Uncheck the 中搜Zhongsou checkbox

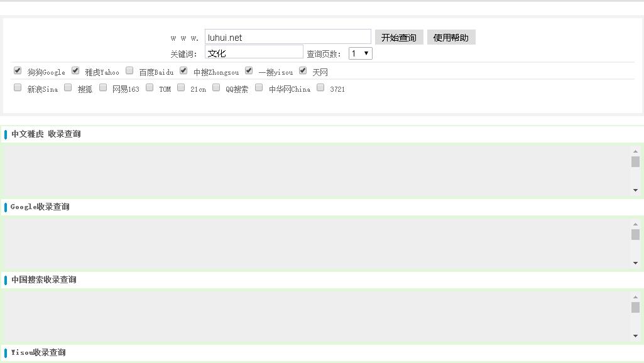[x=183, y=70]
